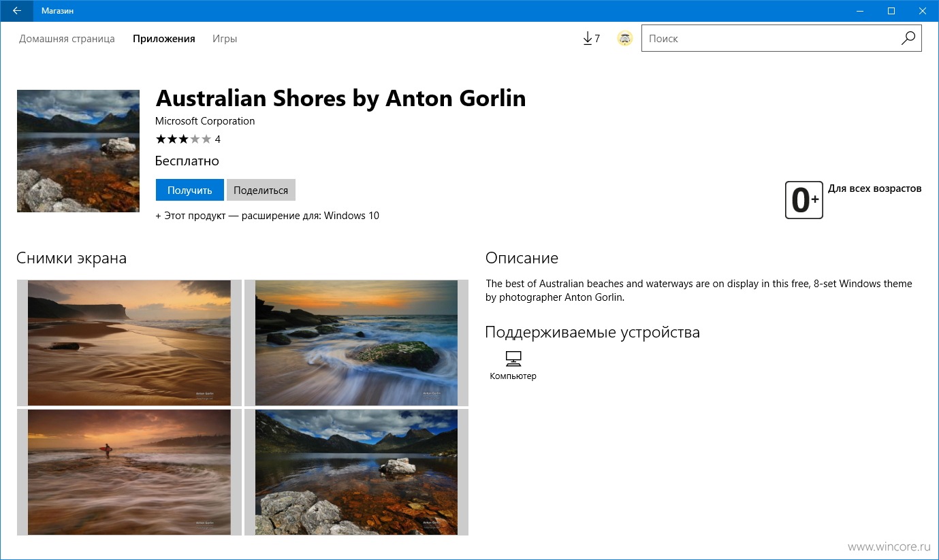The width and height of the screenshot is (939, 560).
Task: Open the user account avatar
Action: click(624, 39)
